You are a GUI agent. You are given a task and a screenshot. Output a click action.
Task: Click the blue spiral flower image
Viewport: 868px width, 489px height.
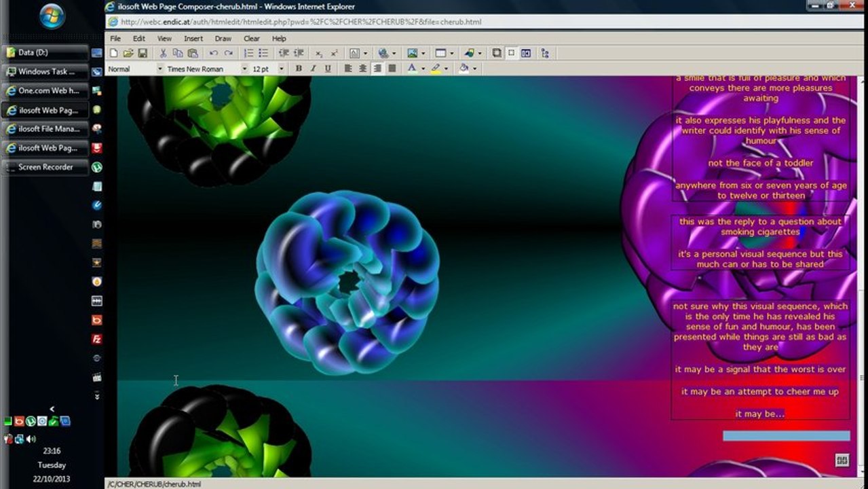coord(347,283)
